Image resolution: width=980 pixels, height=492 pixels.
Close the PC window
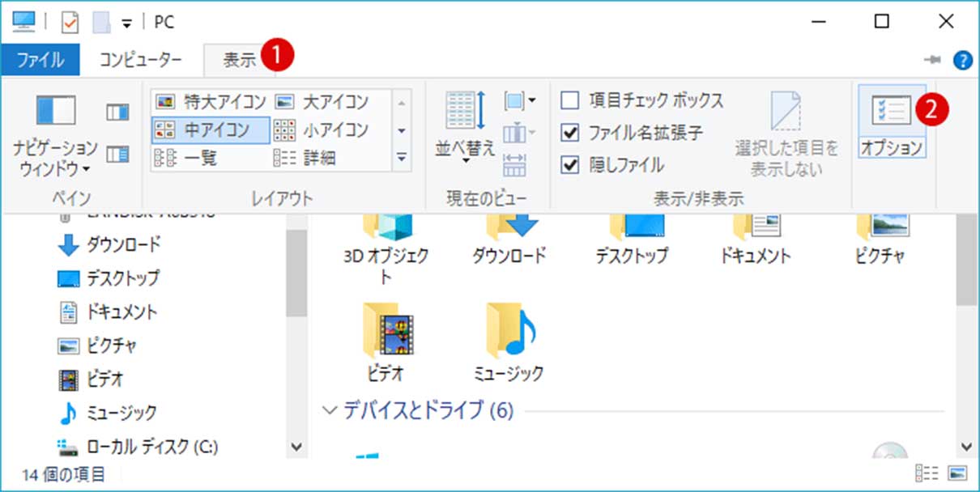pyautogui.click(x=946, y=22)
